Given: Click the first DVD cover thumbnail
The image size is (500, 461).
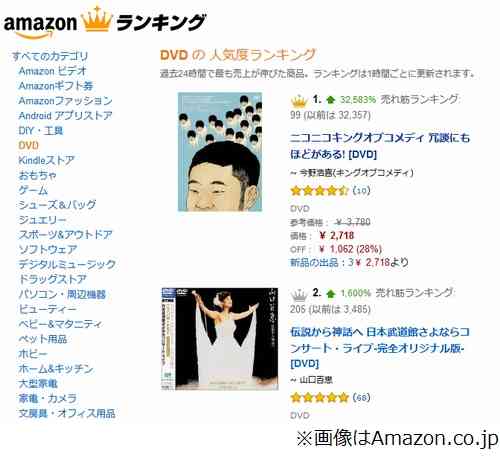Looking at the screenshot, I should tap(220, 152).
